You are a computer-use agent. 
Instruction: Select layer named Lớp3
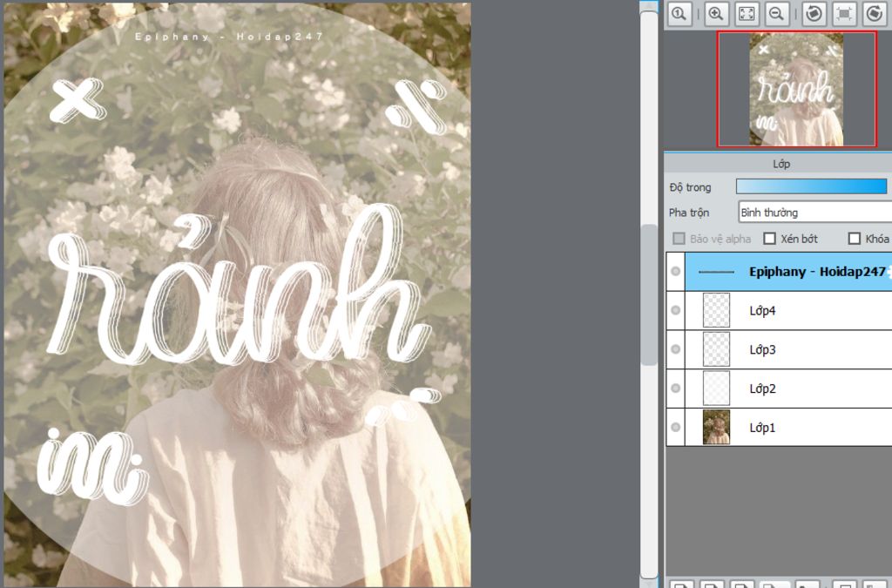coord(762,349)
